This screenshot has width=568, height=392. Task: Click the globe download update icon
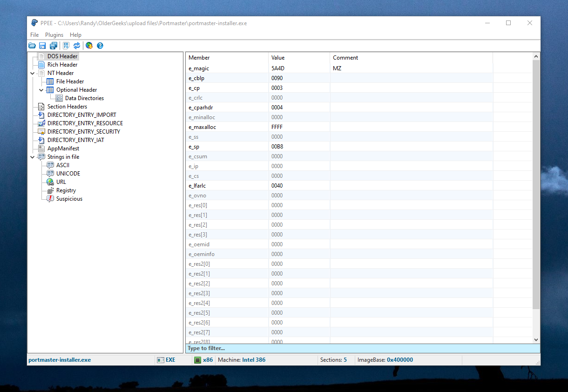pyautogui.click(x=89, y=46)
